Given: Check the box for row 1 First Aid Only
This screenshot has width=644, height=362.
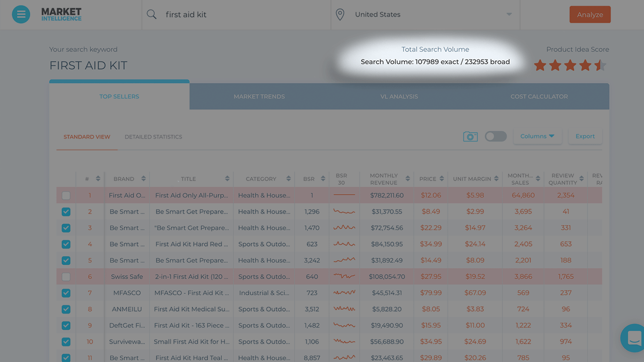Looking at the screenshot, I should (66, 195).
